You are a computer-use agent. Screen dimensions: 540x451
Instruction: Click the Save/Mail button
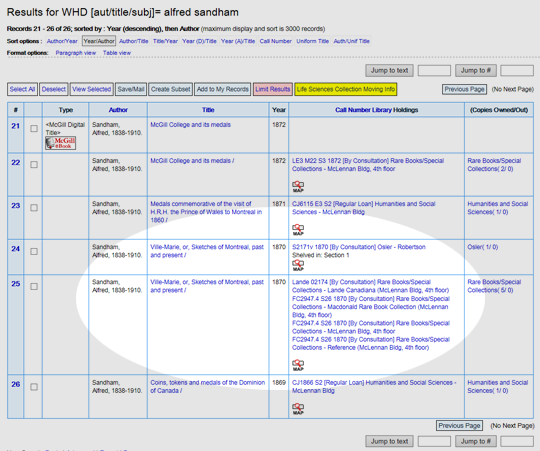[131, 89]
